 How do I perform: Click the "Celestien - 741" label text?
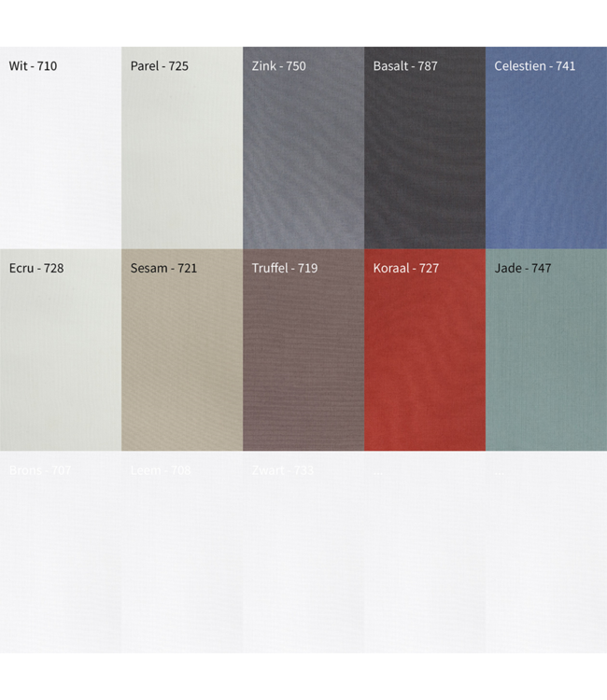535,65
